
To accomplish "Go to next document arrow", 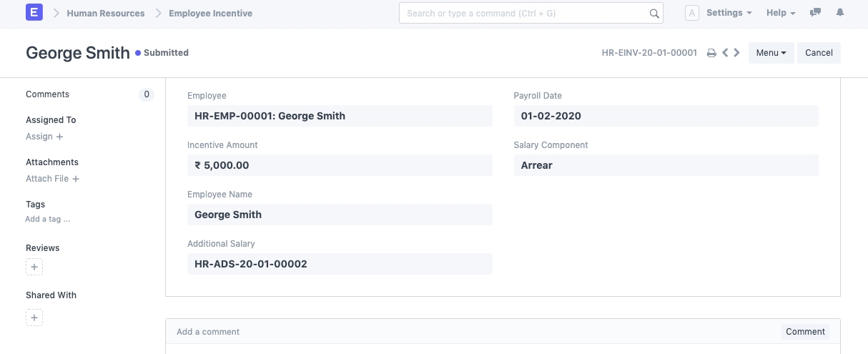I will click(x=737, y=53).
